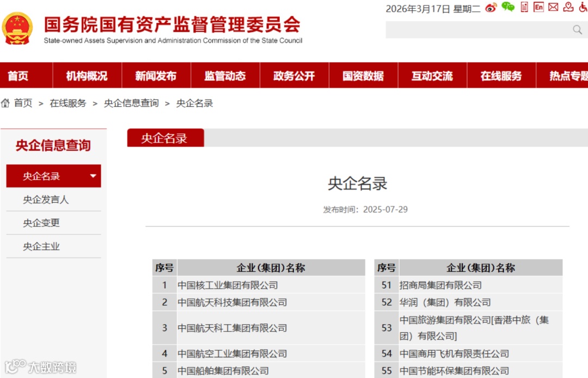Open the 互动交流 navigation menu
Screen dimensions: 588x378
432,76
